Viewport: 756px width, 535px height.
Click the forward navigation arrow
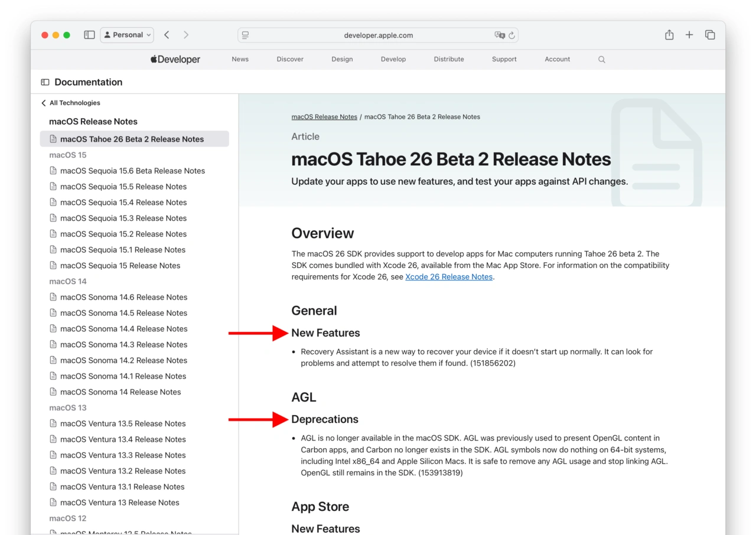coord(186,35)
